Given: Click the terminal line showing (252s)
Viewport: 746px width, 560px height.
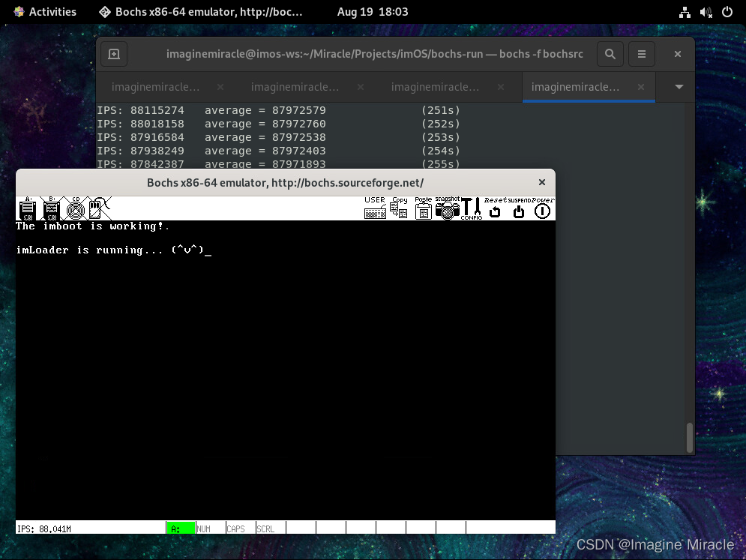Looking at the screenshot, I should 278,124.
